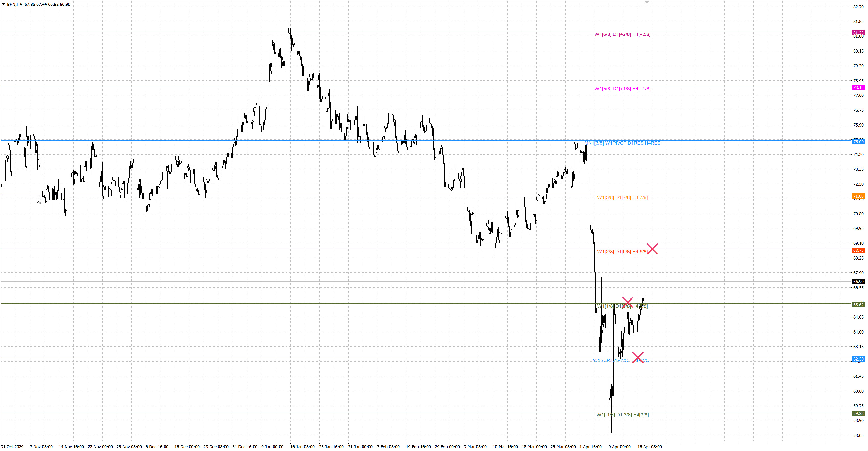Click the 31 Oct 2024 date label
This screenshot has height=451, width=868.
coord(12,447)
